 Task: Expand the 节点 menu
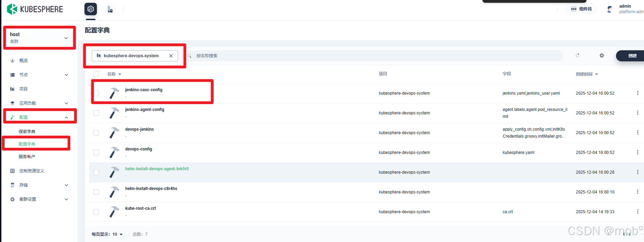[39, 75]
